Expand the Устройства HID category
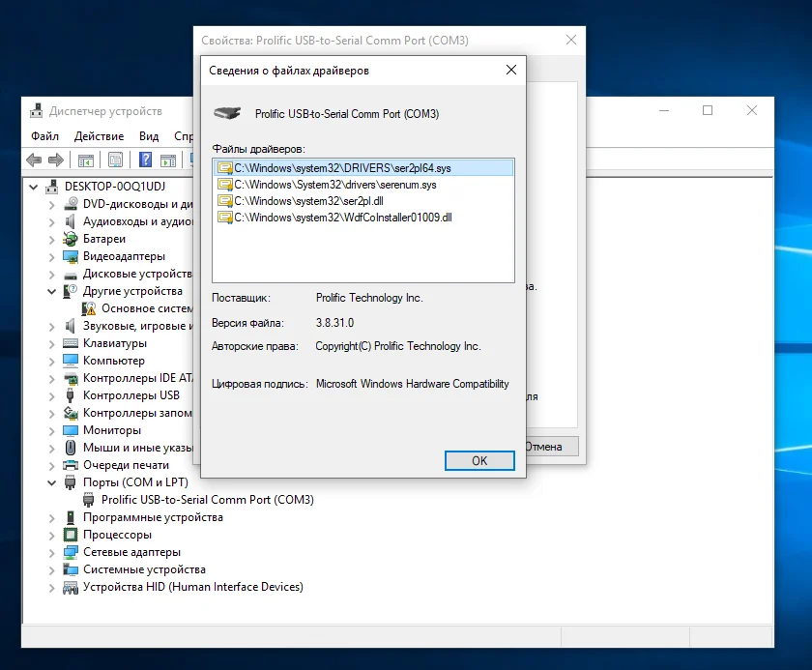812x670 pixels. 52,588
